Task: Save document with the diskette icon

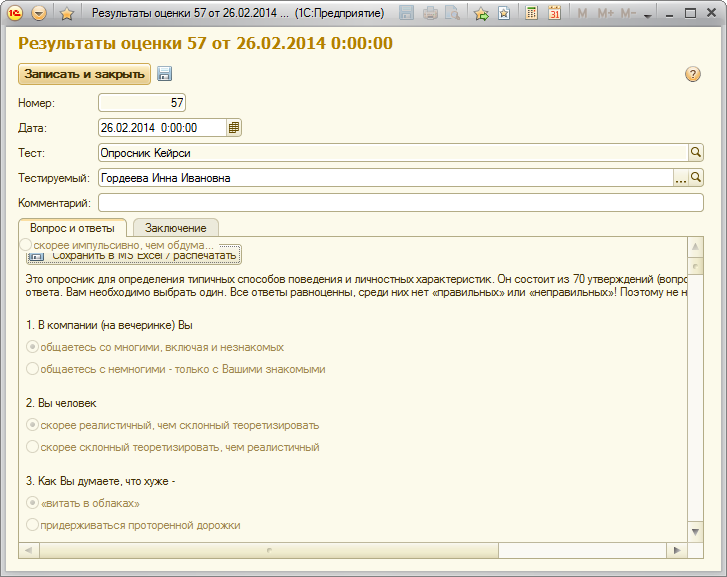Action: point(165,74)
